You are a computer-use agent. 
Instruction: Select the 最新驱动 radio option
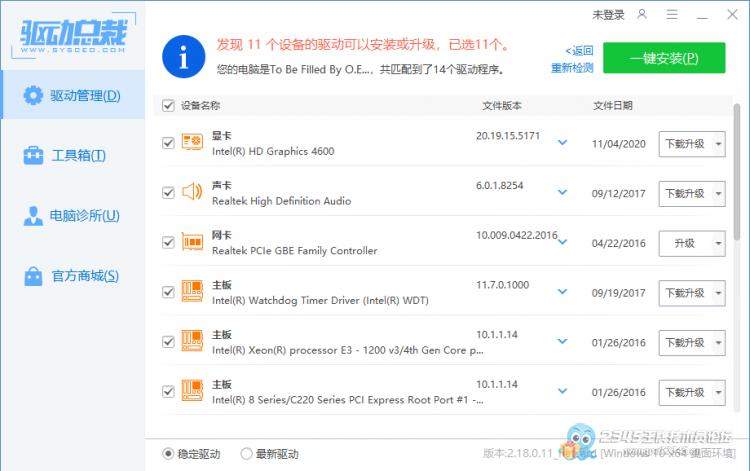(246, 453)
